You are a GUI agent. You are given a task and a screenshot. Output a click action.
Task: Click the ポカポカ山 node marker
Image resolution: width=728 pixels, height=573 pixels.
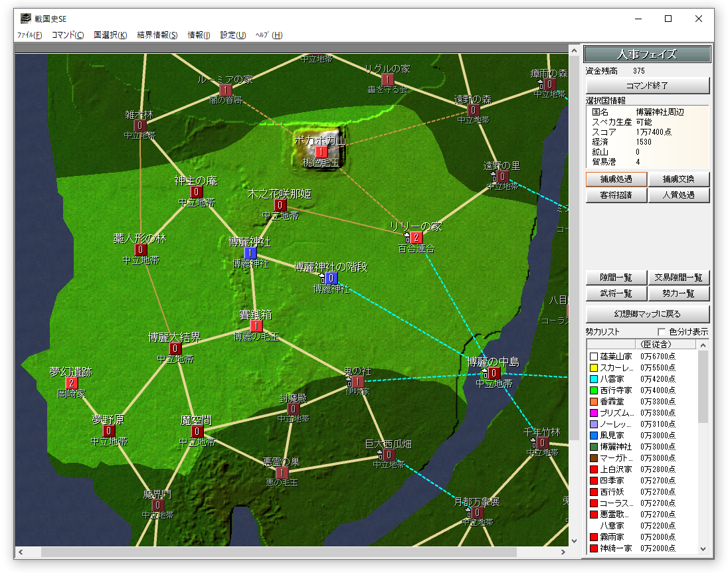(x=321, y=152)
